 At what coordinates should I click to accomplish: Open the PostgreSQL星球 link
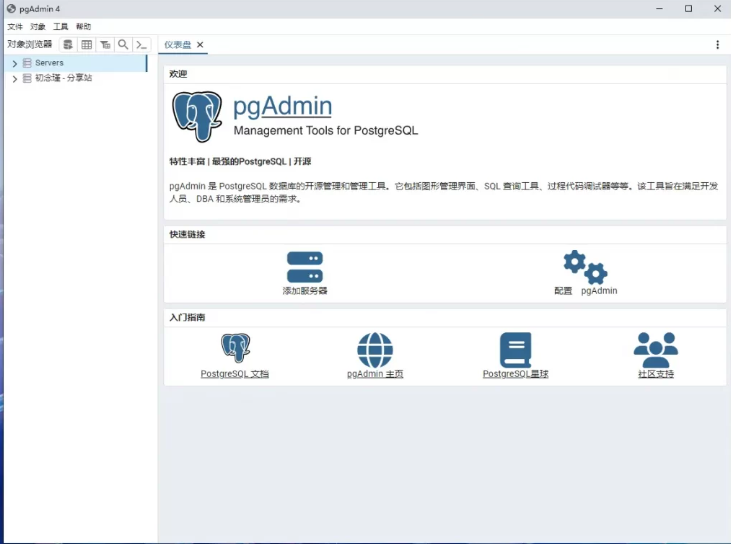click(516, 374)
